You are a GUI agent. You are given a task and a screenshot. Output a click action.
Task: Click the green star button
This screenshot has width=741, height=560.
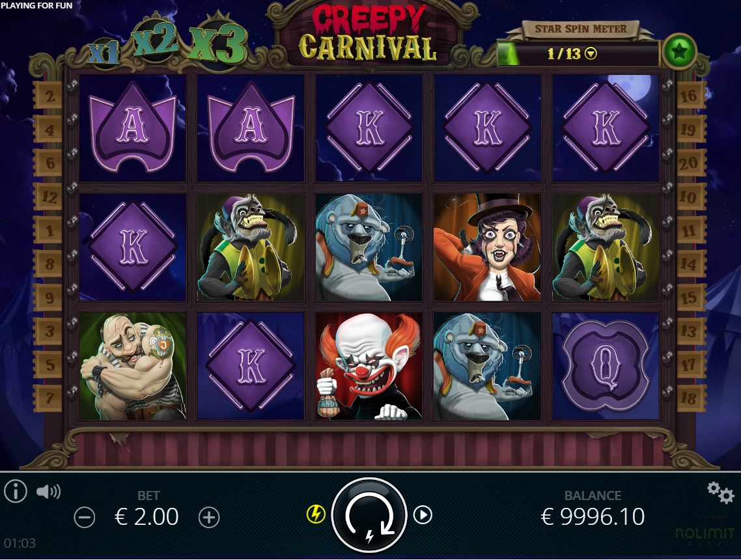tap(679, 51)
